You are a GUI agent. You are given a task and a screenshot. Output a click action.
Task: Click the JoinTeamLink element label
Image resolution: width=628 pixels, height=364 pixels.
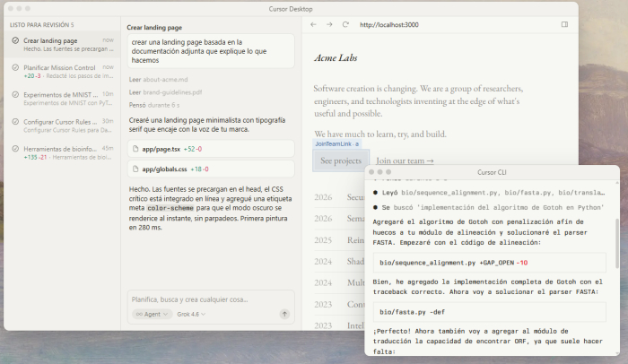(x=336, y=143)
